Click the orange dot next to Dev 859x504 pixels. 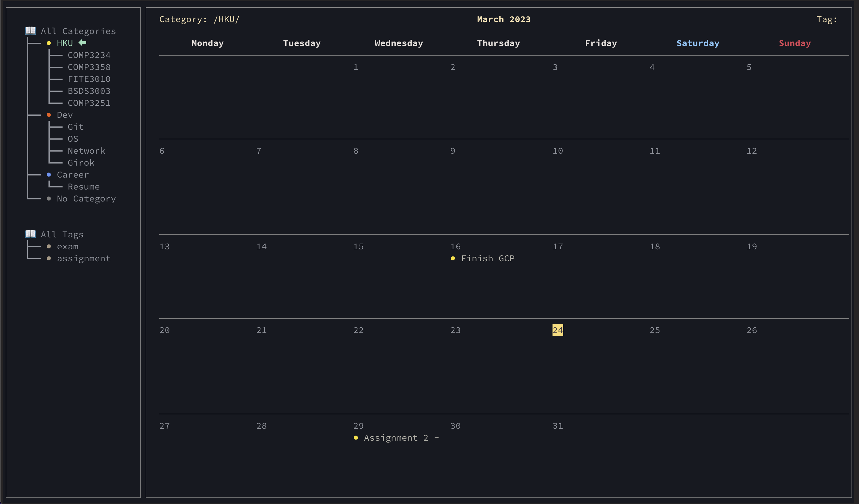coord(49,115)
